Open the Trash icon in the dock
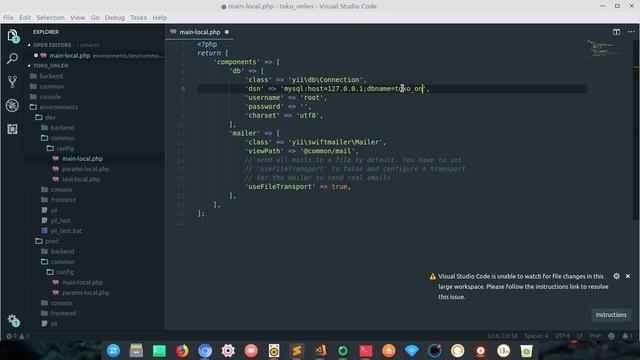The height and width of the screenshot is (360, 640). 526,351
